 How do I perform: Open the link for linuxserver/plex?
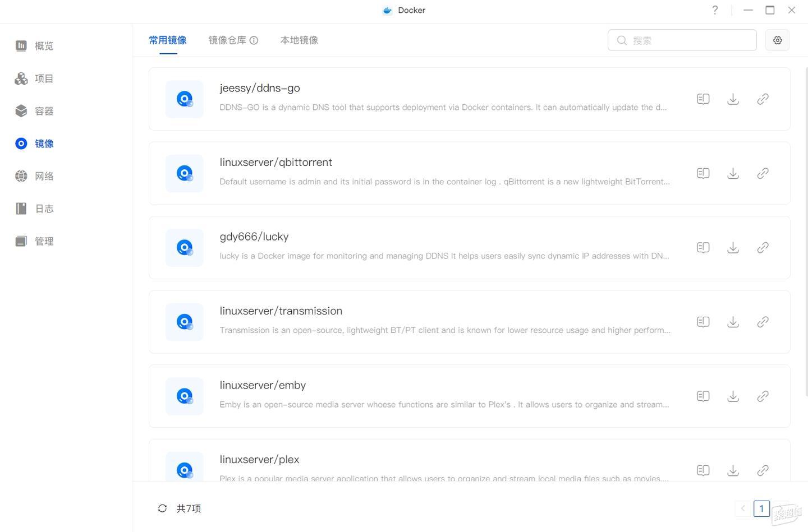[x=763, y=470]
